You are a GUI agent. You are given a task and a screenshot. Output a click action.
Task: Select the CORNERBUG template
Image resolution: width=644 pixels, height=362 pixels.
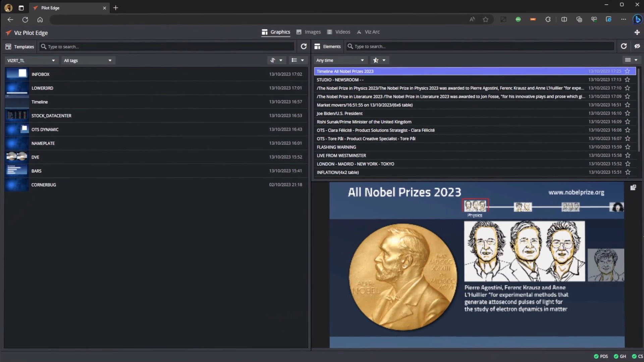[156, 184]
